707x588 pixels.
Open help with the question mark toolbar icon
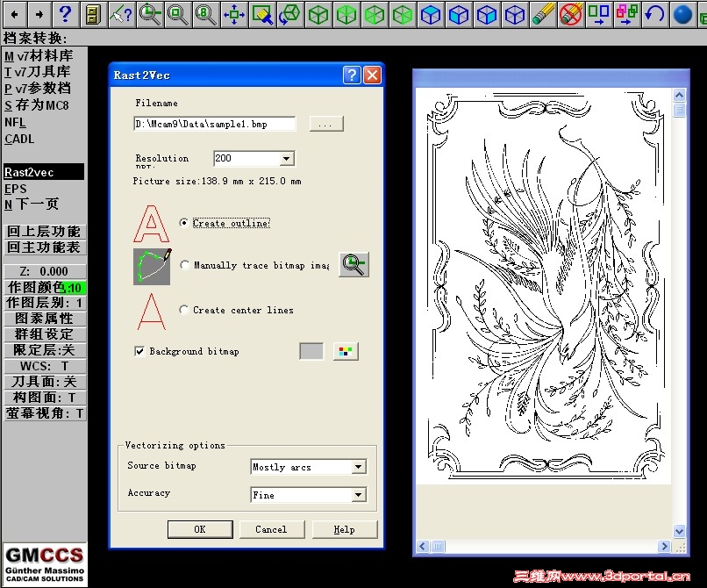66,14
